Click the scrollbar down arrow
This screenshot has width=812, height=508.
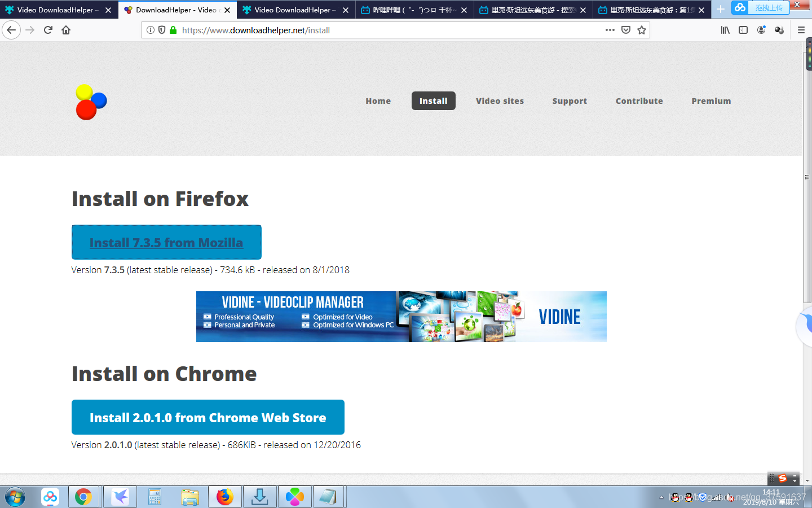(x=807, y=480)
